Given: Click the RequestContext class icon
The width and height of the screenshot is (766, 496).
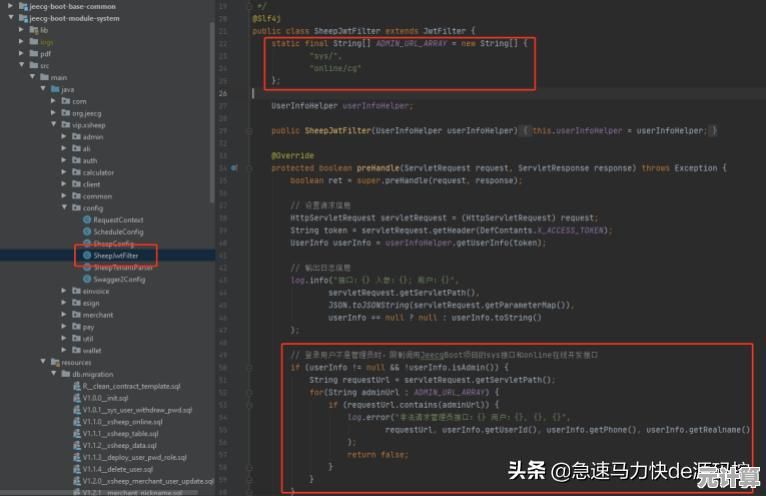Looking at the screenshot, I should tap(87, 220).
